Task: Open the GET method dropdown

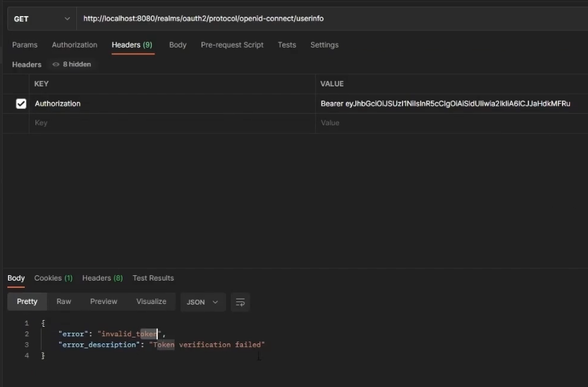Action: [x=41, y=19]
